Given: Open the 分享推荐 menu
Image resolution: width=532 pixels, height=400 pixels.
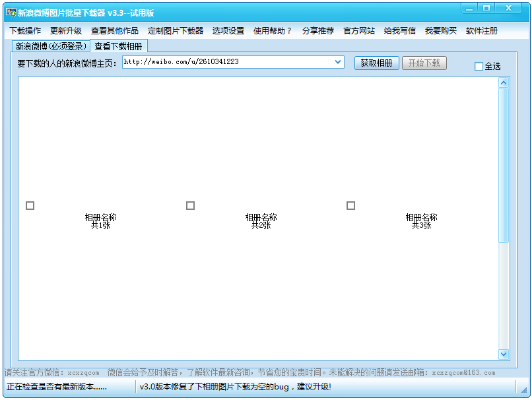Looking at the screenshot, I should pos(318,31).
